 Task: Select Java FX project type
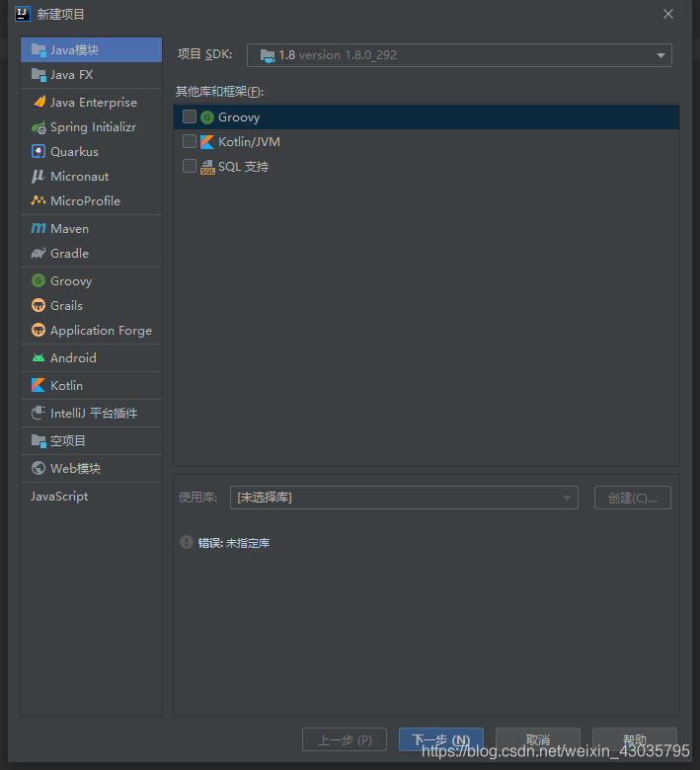92,75
